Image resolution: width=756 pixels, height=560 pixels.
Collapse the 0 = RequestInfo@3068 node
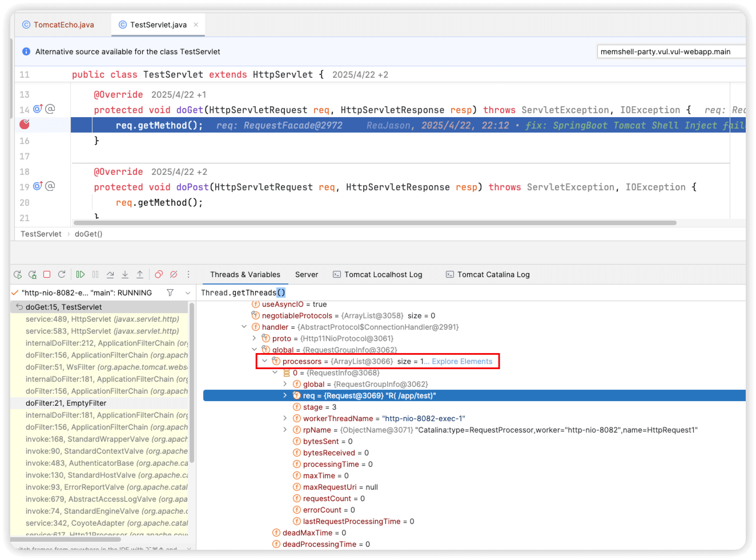click(x=275, y=373)
